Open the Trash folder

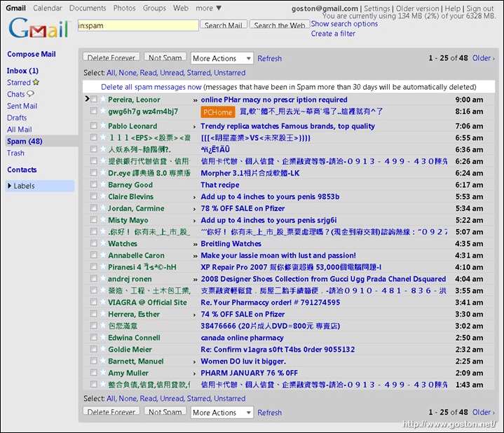(x=15, y=153)
